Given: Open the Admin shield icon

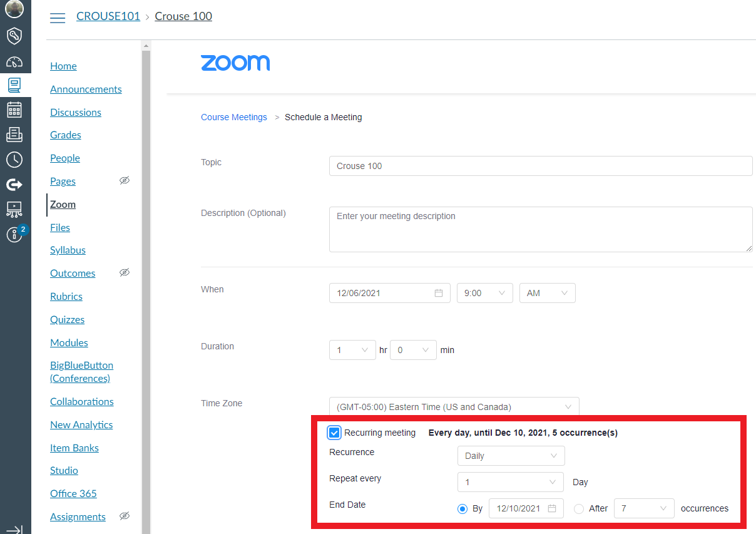Looking at the screenshot, I should click(14, 36).
